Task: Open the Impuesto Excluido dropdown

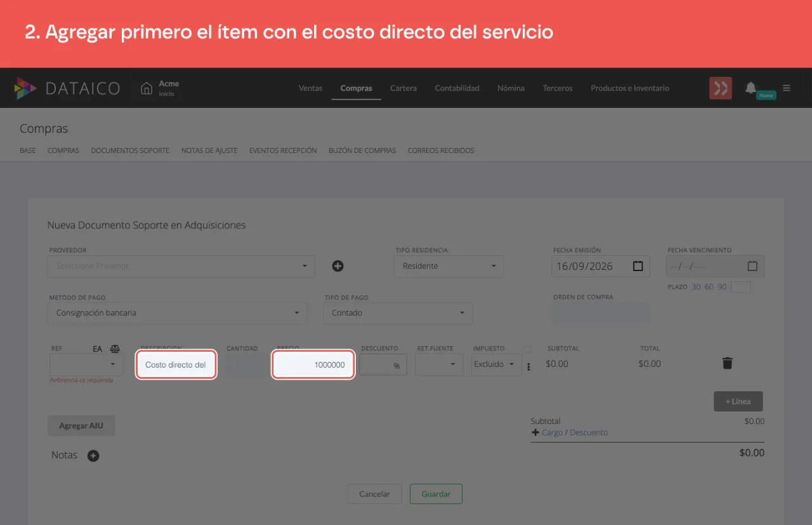Action: pyautogui.click(x=496, y=364)
